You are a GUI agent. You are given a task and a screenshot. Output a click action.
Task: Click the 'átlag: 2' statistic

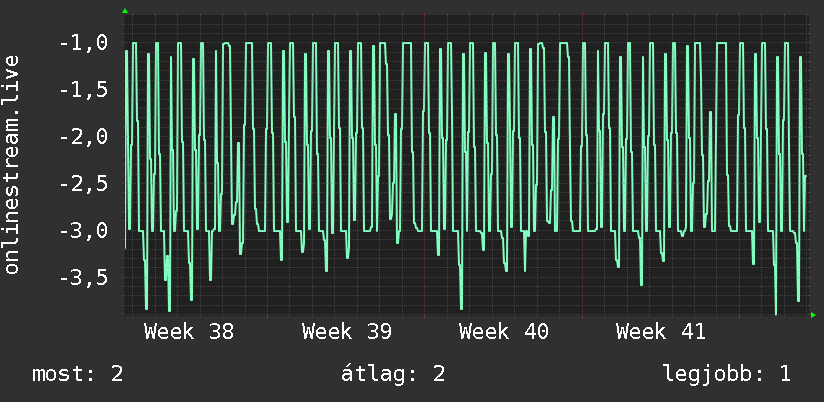click(x=393, y=374)
